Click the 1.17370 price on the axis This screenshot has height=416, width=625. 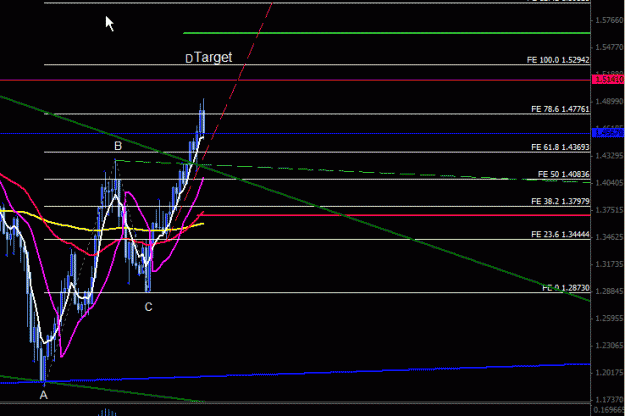pos(609,399)
